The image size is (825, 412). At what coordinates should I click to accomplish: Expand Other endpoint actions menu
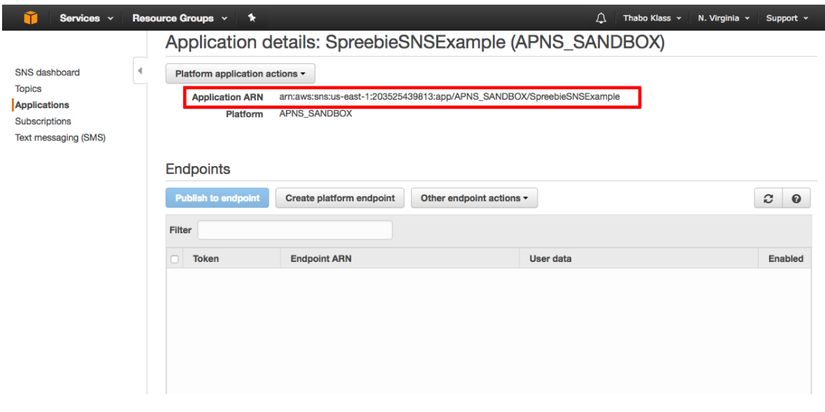tap(474, 198)
